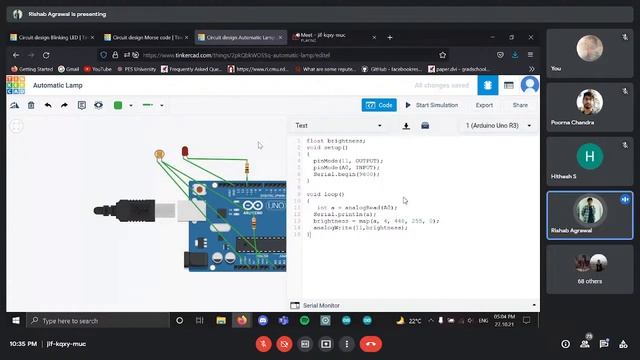Switch to Circuit design Morse code tab
The width and height of the screenshot is (640, 360).
click(x=146, y=37)
